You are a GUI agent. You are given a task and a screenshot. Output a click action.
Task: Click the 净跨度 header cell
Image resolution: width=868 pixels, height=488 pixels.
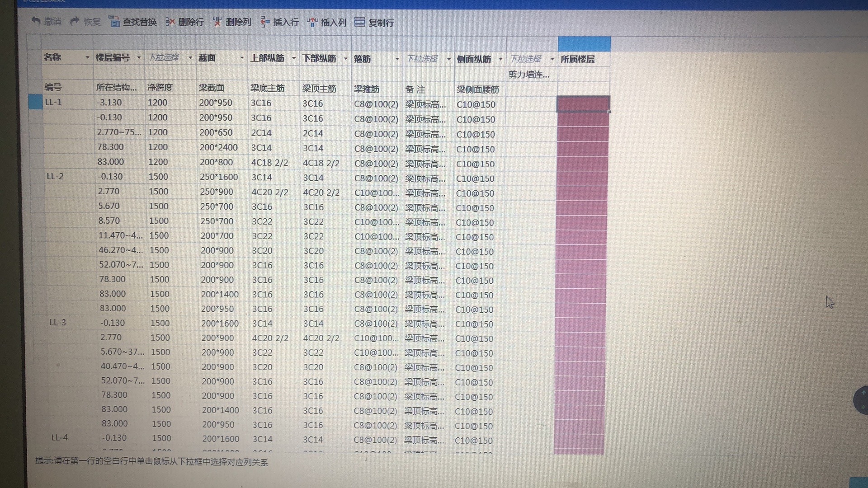point(170,88)
